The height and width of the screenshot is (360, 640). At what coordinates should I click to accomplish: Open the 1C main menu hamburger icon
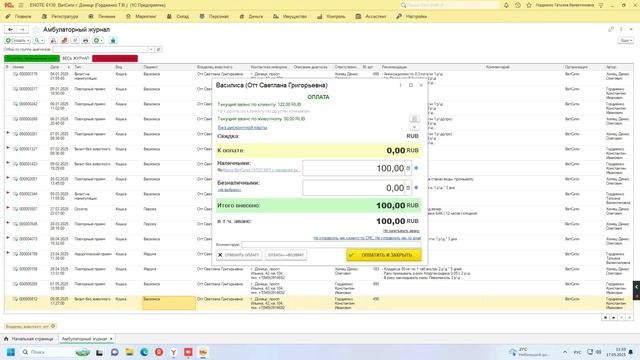[x=21, y=5]
